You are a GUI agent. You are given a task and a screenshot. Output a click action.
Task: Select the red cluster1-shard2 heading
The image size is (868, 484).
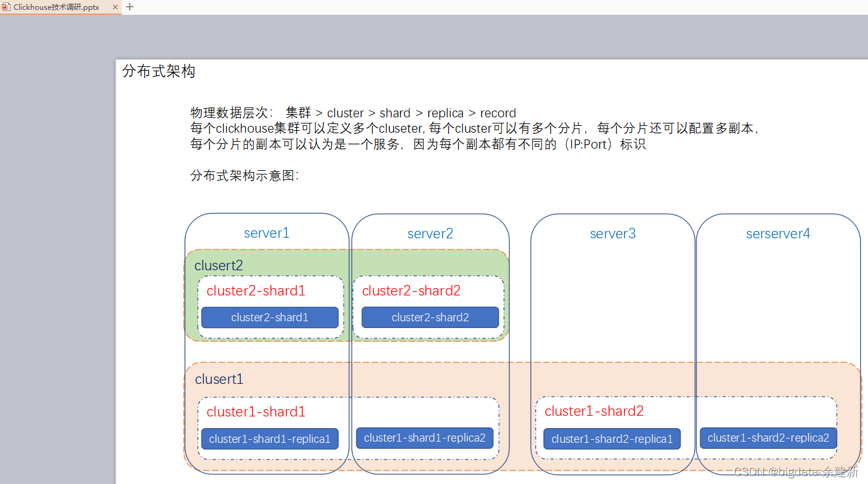(x=594, y=411)
